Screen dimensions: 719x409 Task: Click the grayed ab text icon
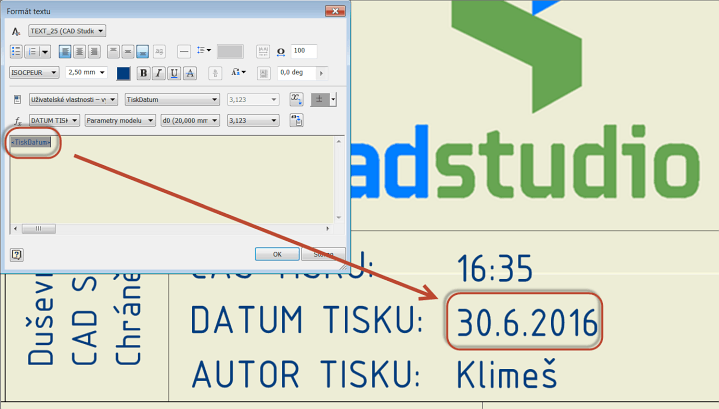[x=159, y=51]
